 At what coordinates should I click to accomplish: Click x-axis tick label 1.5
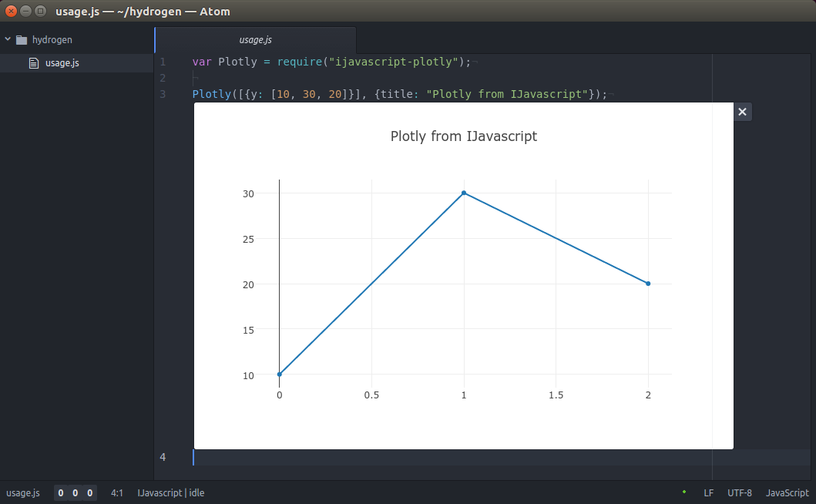(556, 395)
